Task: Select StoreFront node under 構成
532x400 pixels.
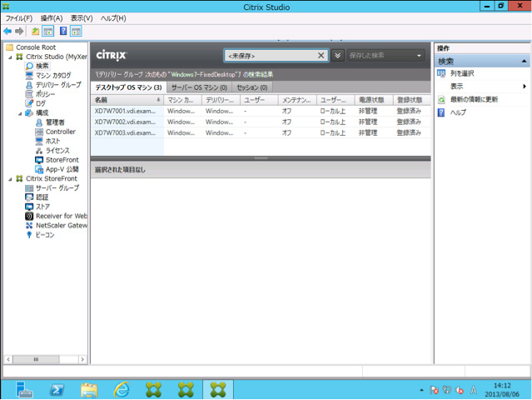Action: pos(62,160)
